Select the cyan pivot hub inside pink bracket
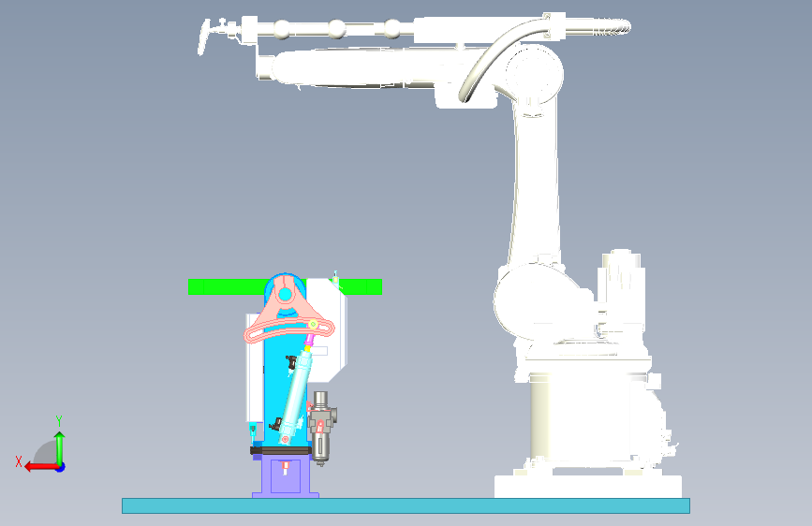This screenshot has height=526, width=812. [x=285, y=295]
